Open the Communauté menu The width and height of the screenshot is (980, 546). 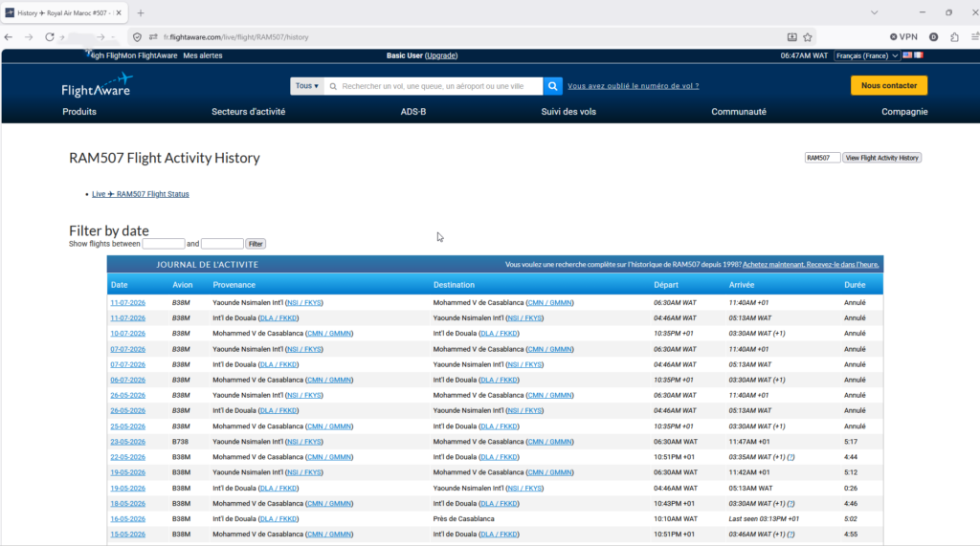[x=738, y=112]
